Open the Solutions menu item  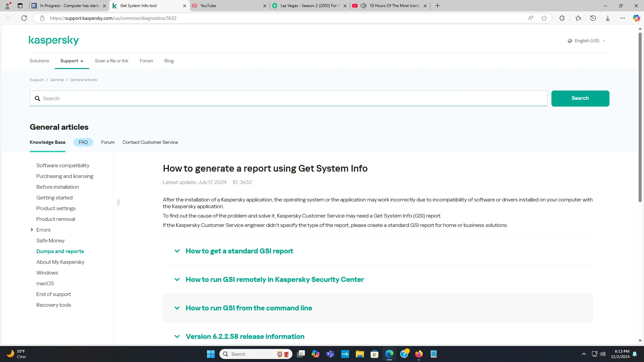coord(39,61)
